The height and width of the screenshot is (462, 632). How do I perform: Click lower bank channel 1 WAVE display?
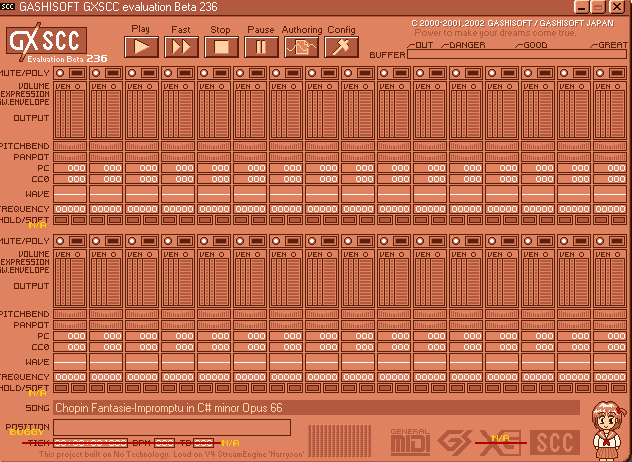(x=70, y=362)
